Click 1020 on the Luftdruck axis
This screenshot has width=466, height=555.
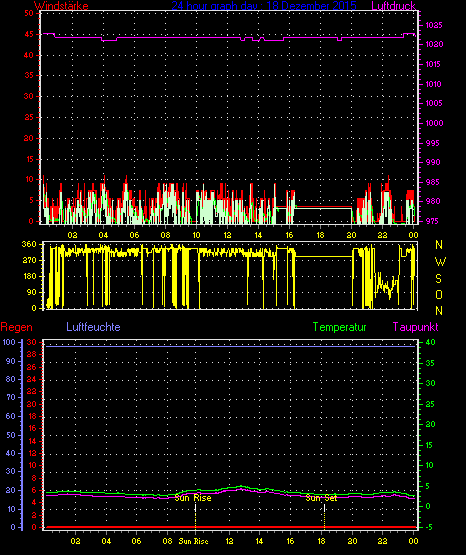click(x=434, y=45)
